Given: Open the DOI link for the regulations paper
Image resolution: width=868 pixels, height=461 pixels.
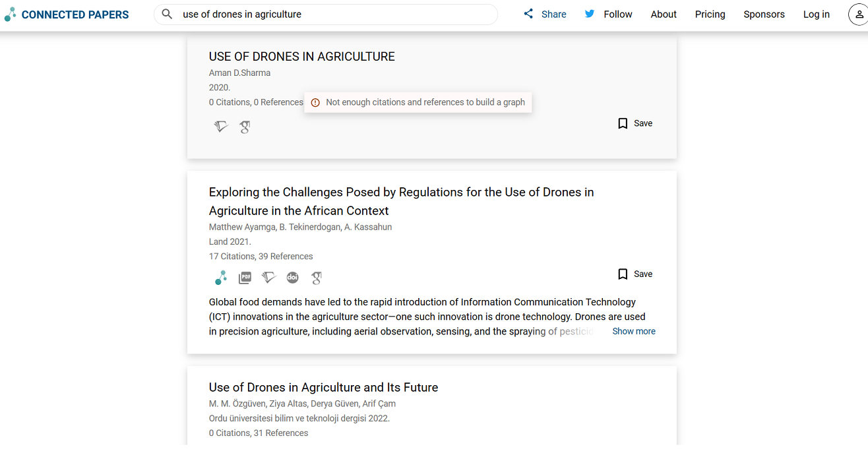Looking at the screenshot, I should tap(292, 278).
